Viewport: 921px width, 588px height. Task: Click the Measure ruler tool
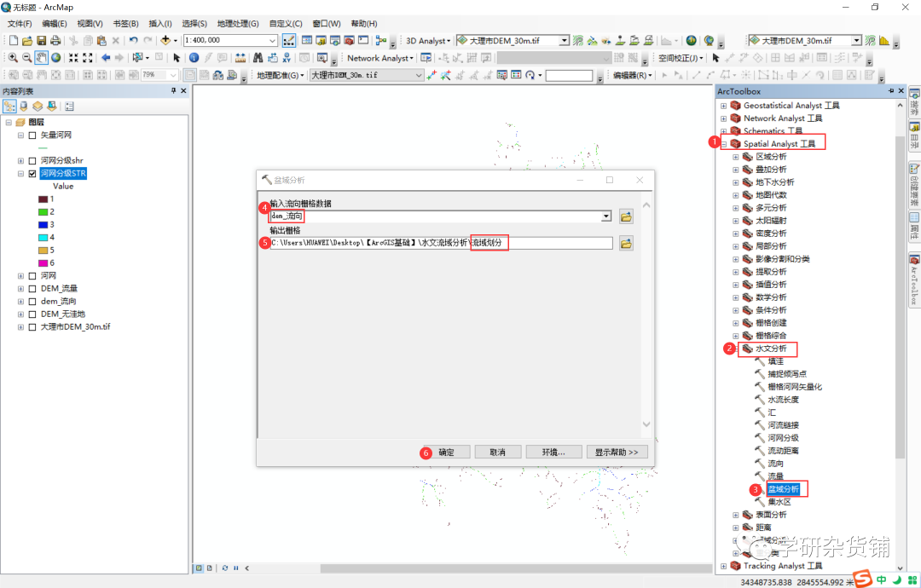click(x=240, y=57)
